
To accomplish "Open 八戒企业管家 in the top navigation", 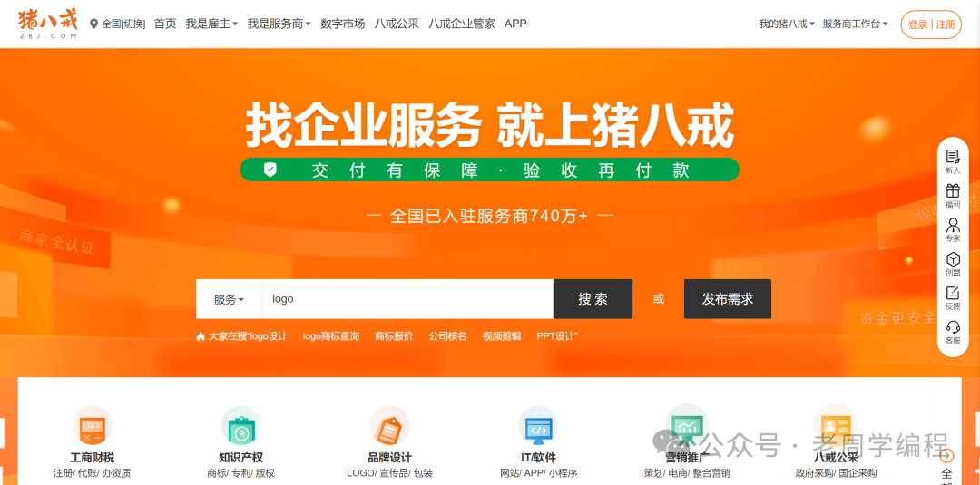I will [462, 24].
